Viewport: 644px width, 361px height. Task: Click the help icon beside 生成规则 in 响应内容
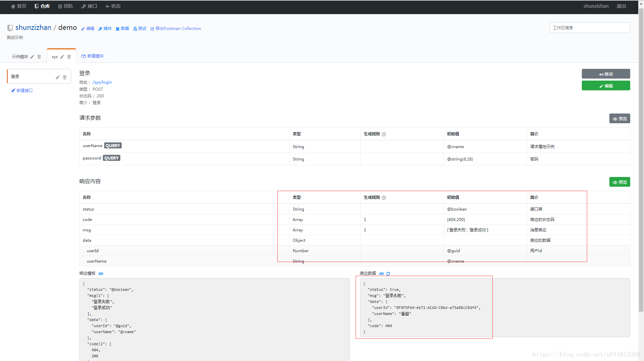(384, 198)
